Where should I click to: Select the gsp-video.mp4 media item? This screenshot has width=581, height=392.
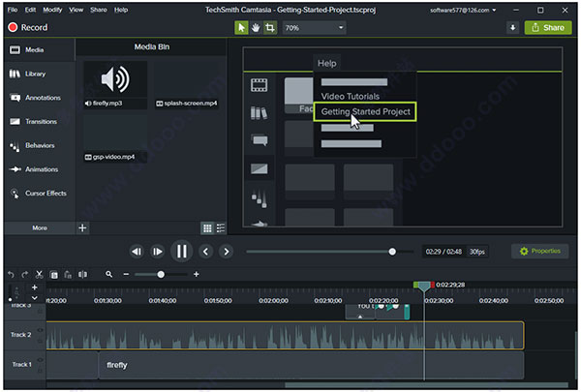point(115,138)
